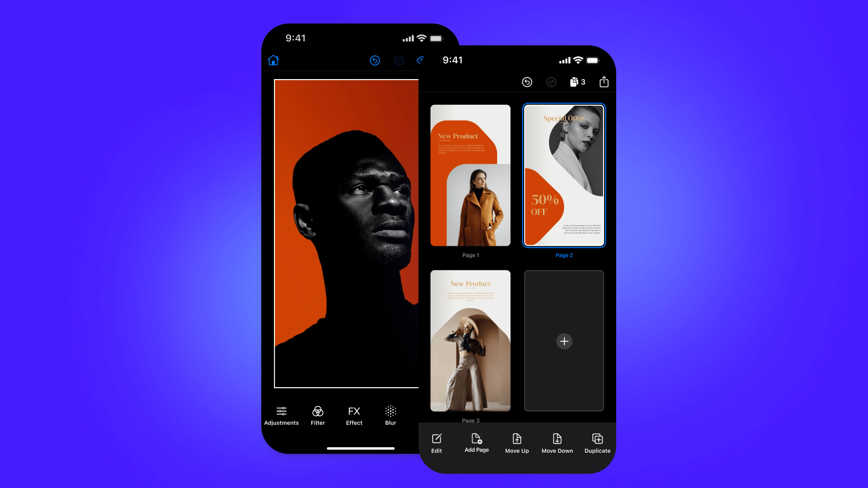This screenshot has width=868, height=488.
Task: Select the Adjustments tool
Action: coord(281,415)
